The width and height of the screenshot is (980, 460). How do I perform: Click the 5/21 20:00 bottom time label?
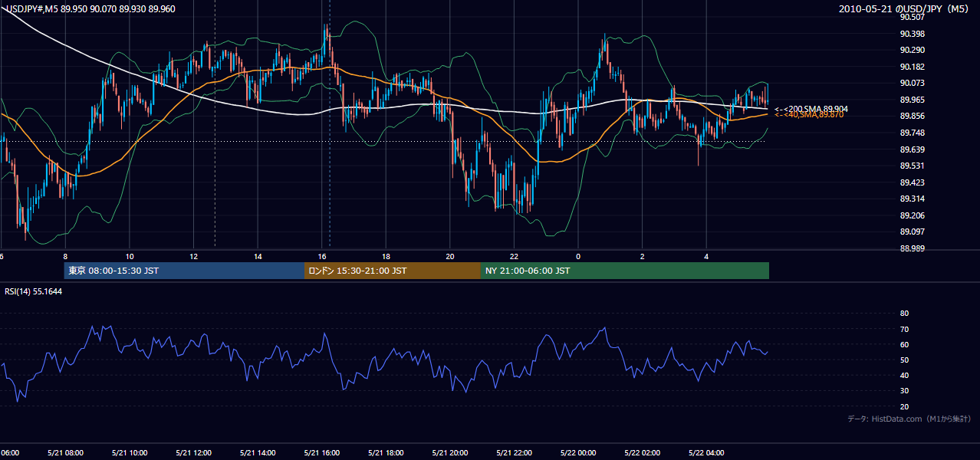point(450,453)
